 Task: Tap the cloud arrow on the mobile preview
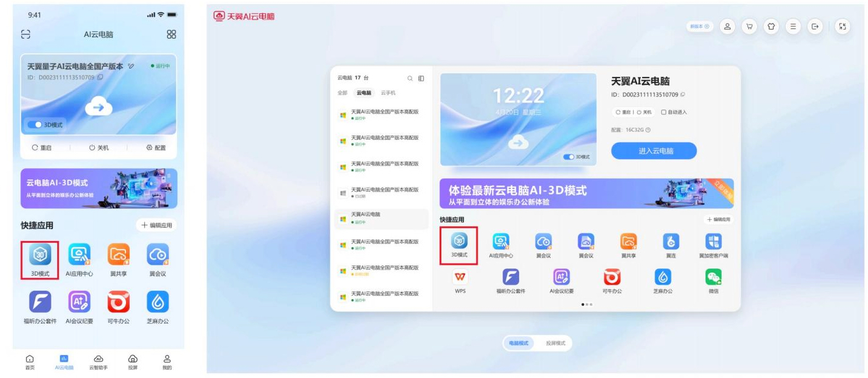(x=98, y=107)
